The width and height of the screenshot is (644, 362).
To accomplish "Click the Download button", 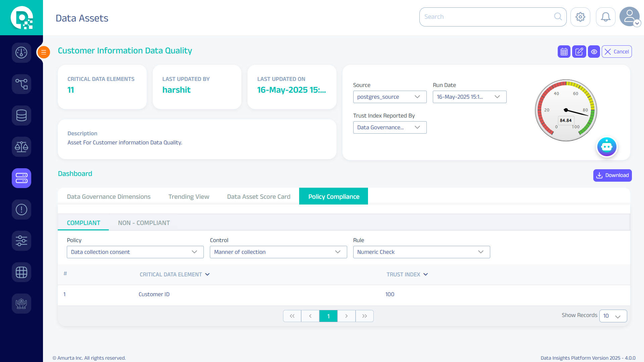I will [x=612, y=175].
